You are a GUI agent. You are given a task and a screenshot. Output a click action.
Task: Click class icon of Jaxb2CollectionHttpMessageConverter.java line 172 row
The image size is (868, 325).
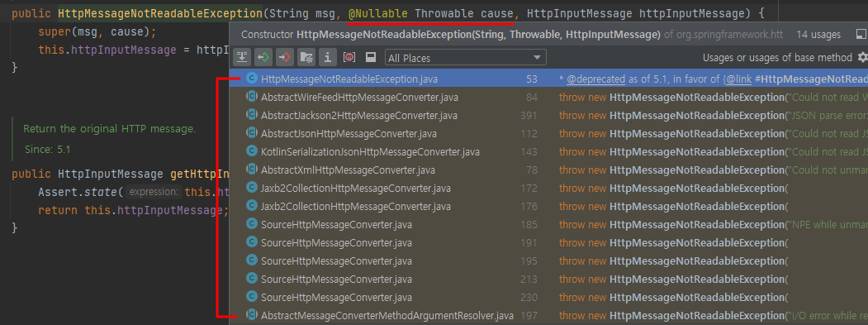(251, 188)
